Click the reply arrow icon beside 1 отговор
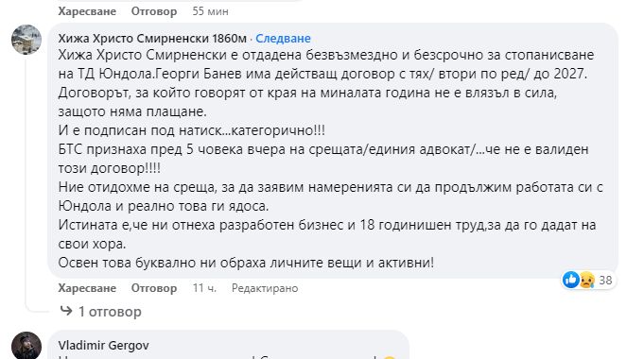644x359 pixels. 66,311
